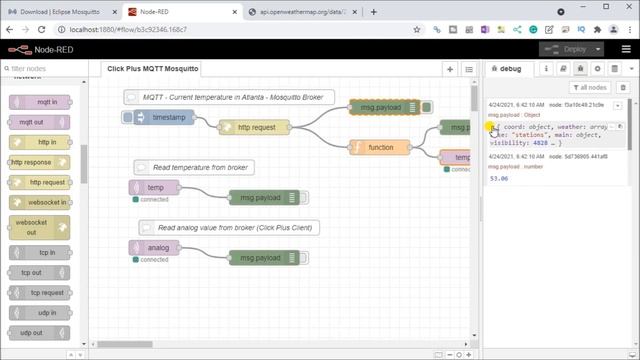Click the debug sidebar tab label
The width and height of the screenshot is (640, 360).
click(507, 69)
